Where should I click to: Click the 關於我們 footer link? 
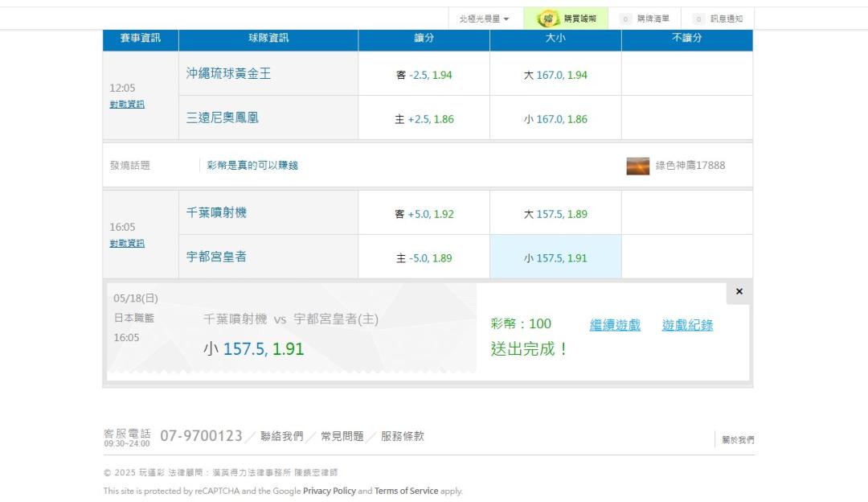[x=738, y=440]
